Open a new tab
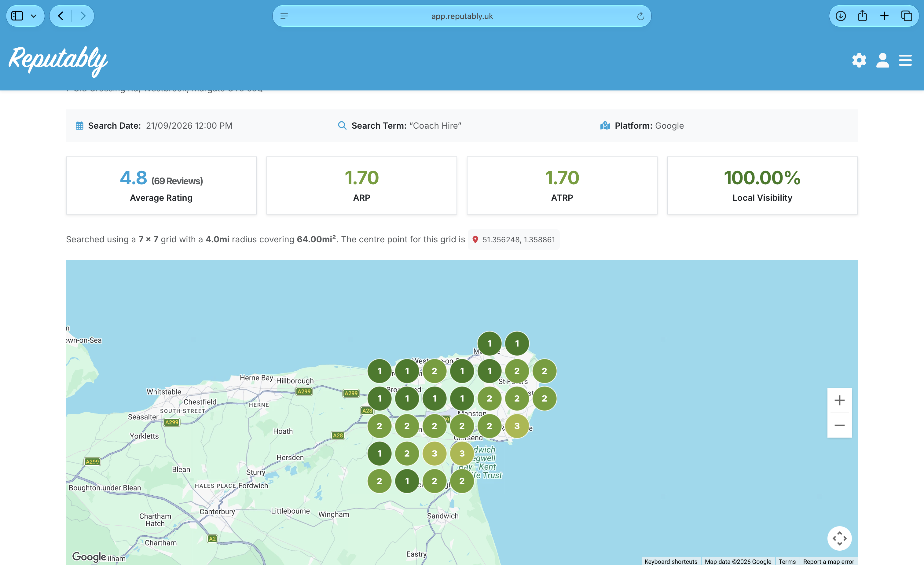The width and height of the screenshot is (924, 580). click(884, 16)
